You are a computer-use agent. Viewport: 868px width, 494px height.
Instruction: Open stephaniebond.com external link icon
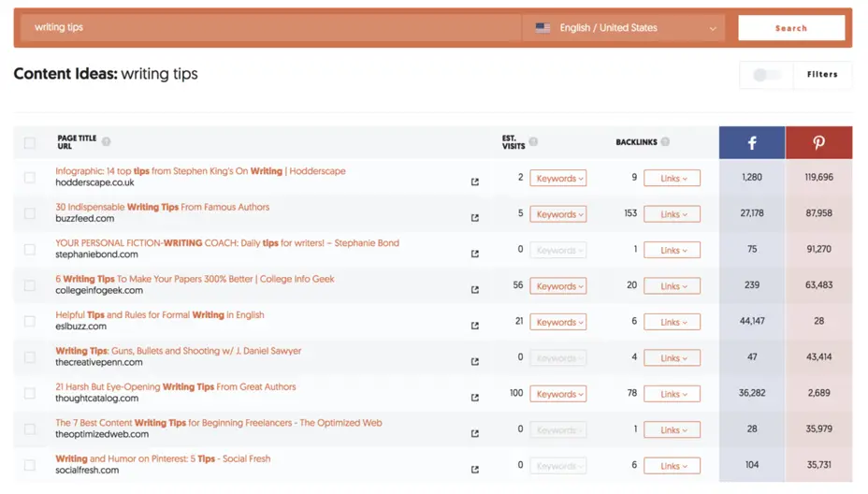[x=474, y=254]
